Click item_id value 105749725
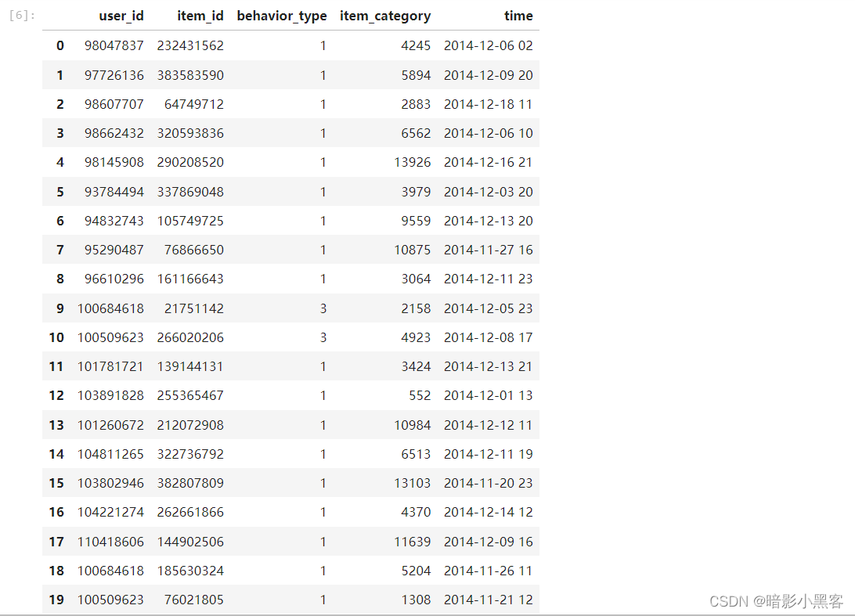The width and height of the screenshot is (855, 616). click(190, 221)
